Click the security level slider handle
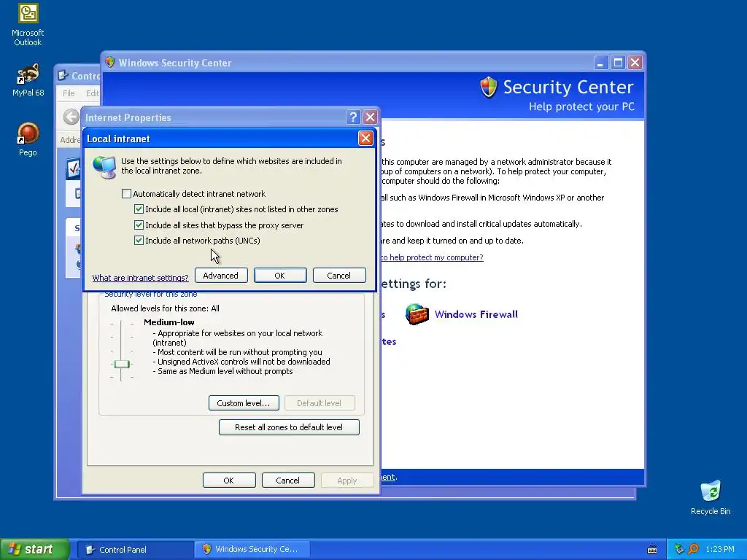Image resolution: width=747 pixels, height=560 pixels. 122,365
